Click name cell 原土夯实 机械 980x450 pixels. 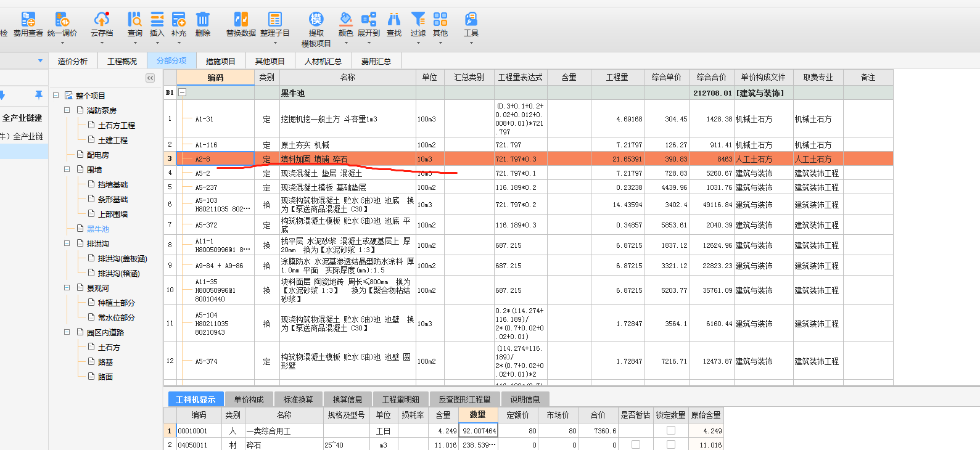[347, 145]
